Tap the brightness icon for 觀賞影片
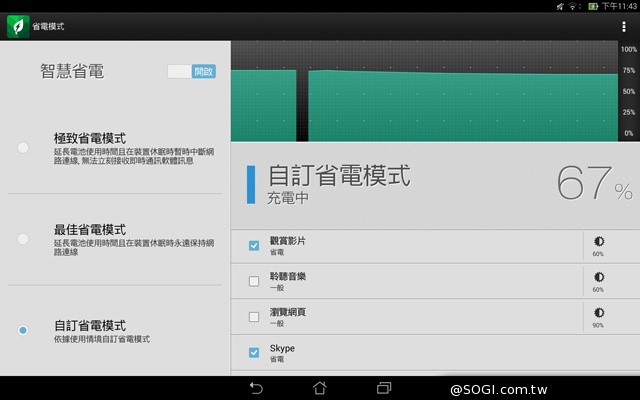This screenshot has height=400, width=640. (x=599, y=241)
